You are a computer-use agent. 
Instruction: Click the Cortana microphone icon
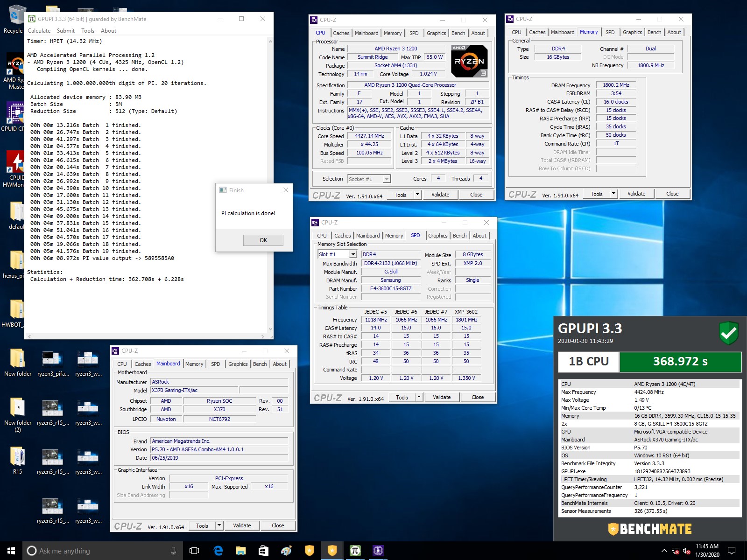tap(173, 551)
